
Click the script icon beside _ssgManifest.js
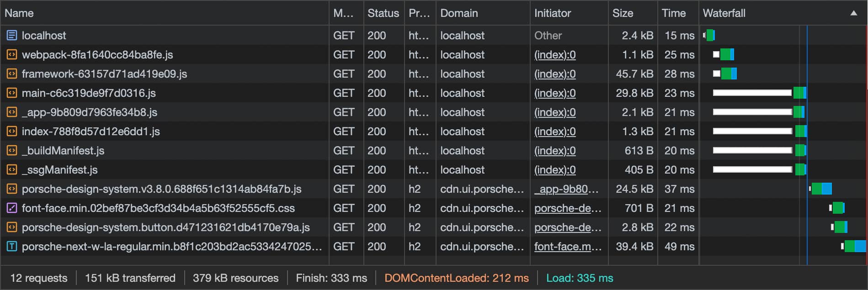click(11, 169)
